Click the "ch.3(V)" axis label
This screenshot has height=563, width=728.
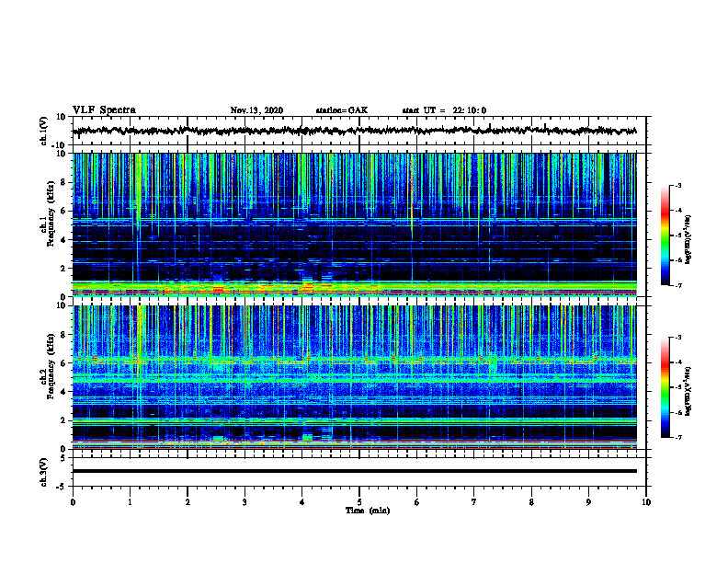click(x=43, y=472)
